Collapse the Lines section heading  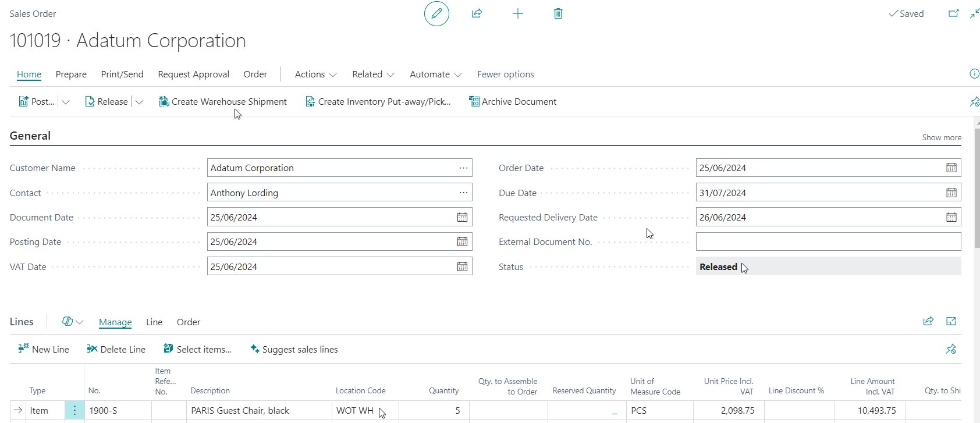[22, 322]
